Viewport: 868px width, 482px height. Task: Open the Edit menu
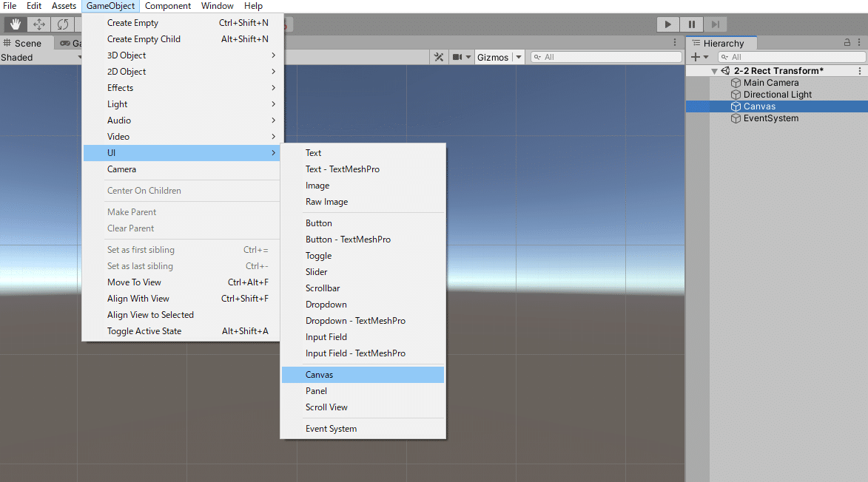tap(34, 6)
